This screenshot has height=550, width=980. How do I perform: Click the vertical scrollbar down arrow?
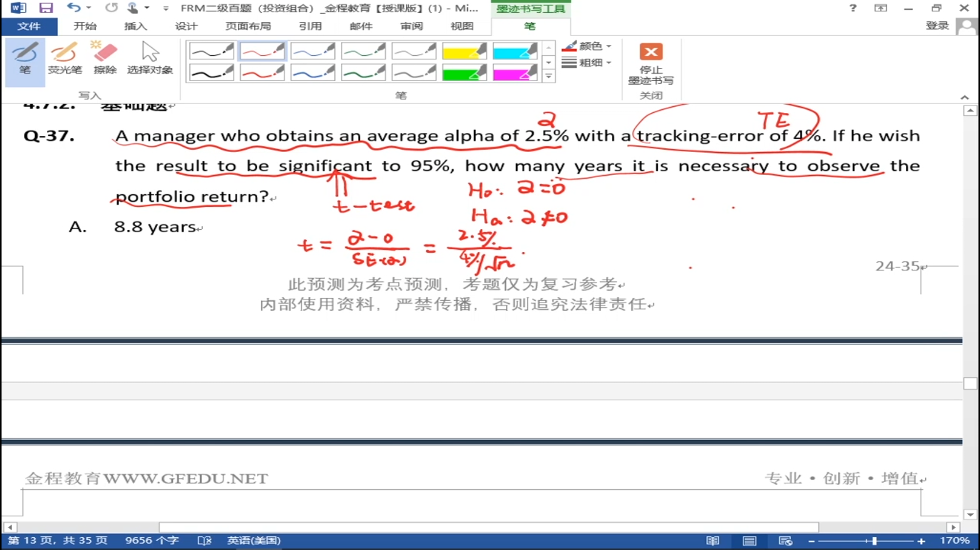coord(970,514)
